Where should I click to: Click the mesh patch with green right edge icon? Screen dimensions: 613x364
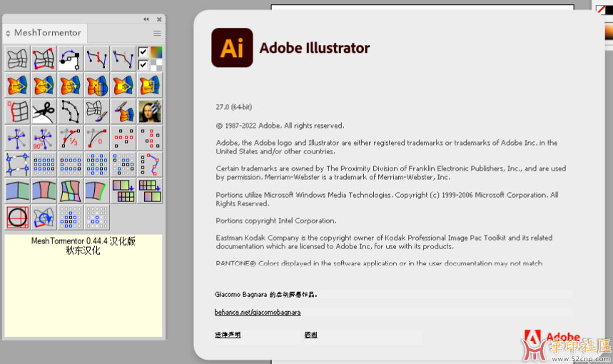tap(97, 191)
